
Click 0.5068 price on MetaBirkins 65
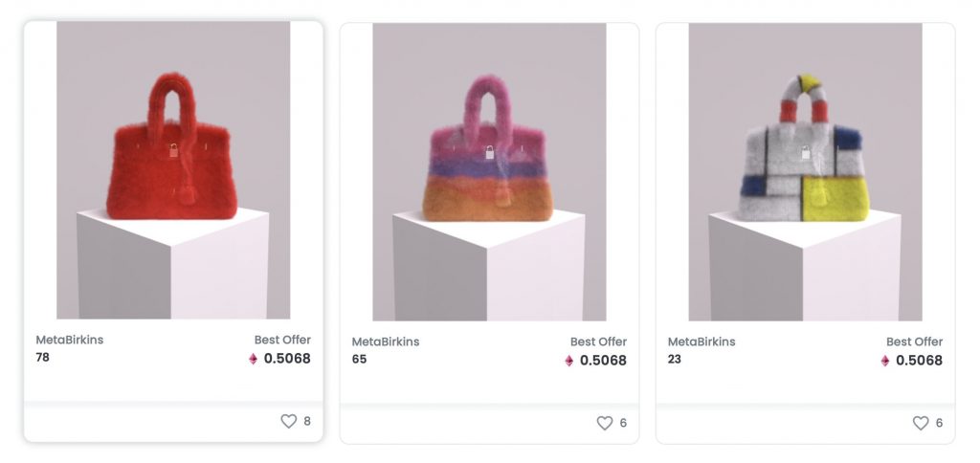tap(603, 361)
